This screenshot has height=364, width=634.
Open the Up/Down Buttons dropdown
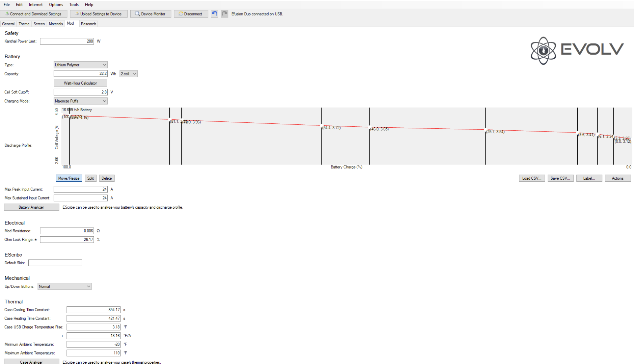tap(64, 286)
